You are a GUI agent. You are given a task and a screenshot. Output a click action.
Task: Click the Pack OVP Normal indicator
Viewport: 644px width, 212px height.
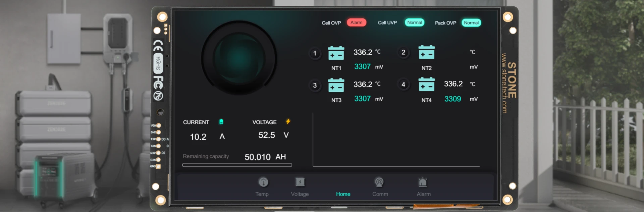point(471,23)
